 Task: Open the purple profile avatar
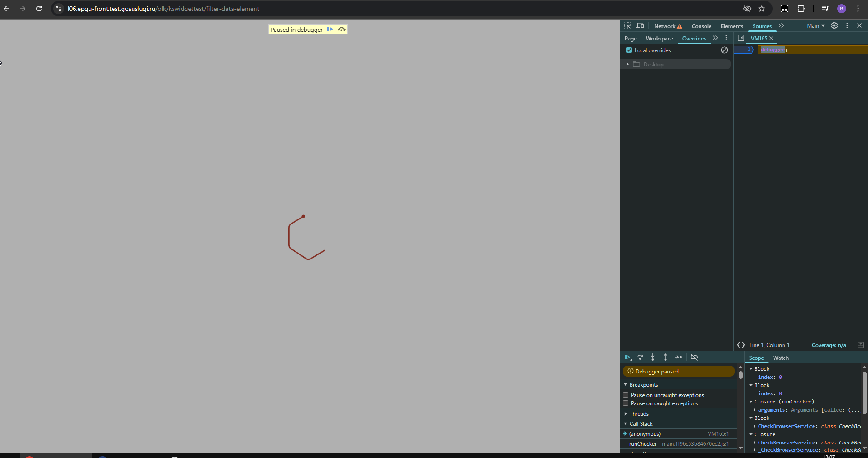pyautogui.click(x=842, y=9)
